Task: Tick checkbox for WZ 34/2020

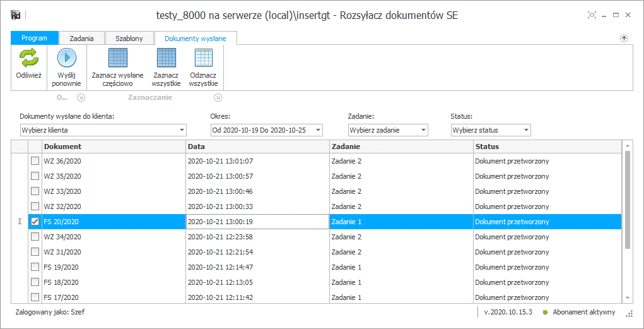Action: pos(35,236)
